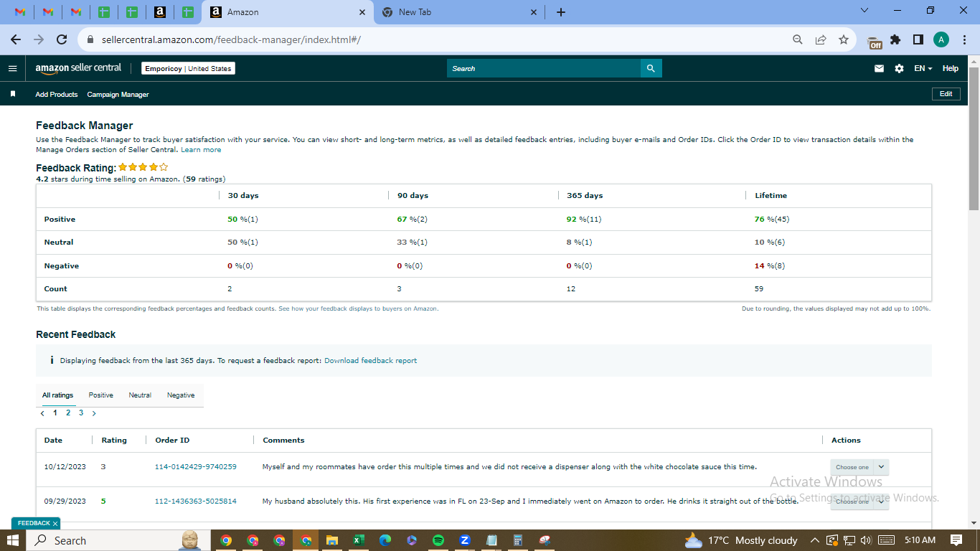Open the EN language dropdown
The height and width of the screenshot is (551, 980).
coord(923,68)
